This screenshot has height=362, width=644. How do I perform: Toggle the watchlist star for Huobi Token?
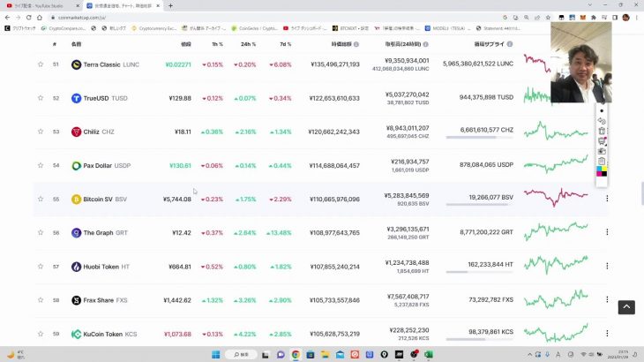coord(41,267)
